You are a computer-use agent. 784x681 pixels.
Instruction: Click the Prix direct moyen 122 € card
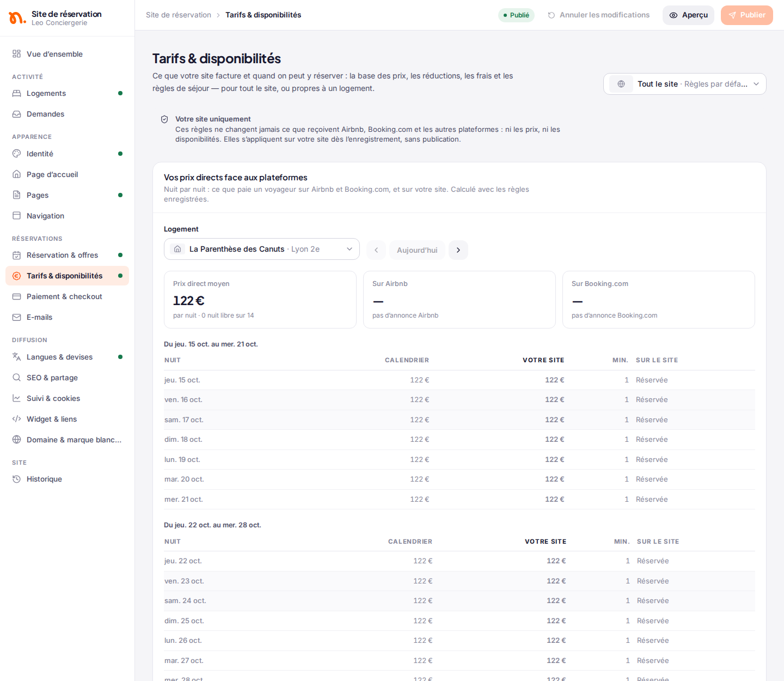click(x=260, y=300)
